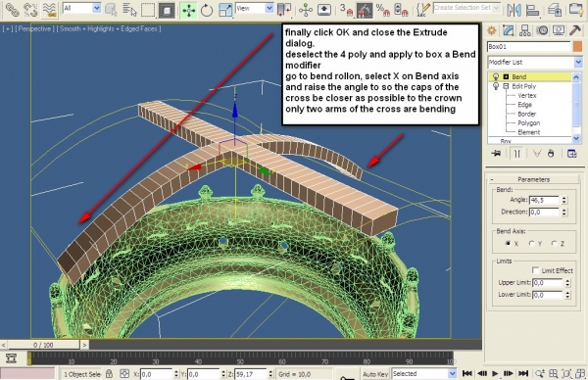
Task: Open Configure Modifier Sets icon
Action: (571, 154)
